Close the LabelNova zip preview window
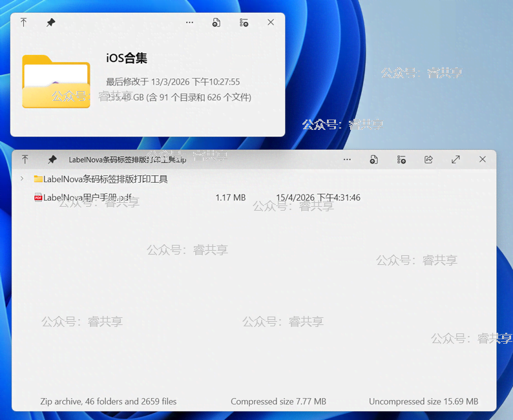The image size is (513, 420). [483, 160]
